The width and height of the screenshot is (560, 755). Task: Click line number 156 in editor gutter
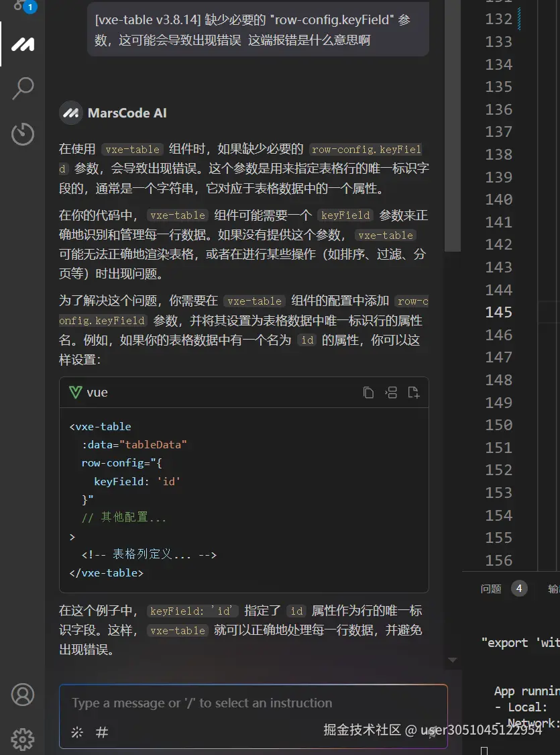click(x=499, y=560)
